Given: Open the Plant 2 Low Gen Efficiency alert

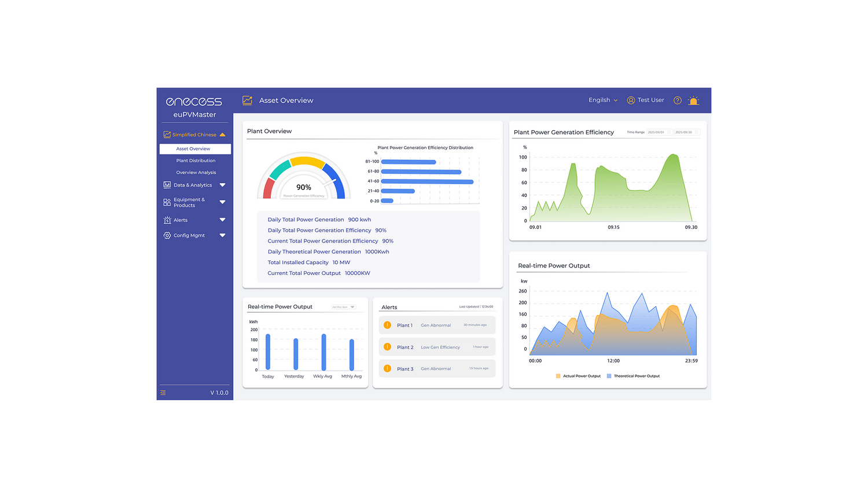Looking at the screenshot, I should (437, 347).
